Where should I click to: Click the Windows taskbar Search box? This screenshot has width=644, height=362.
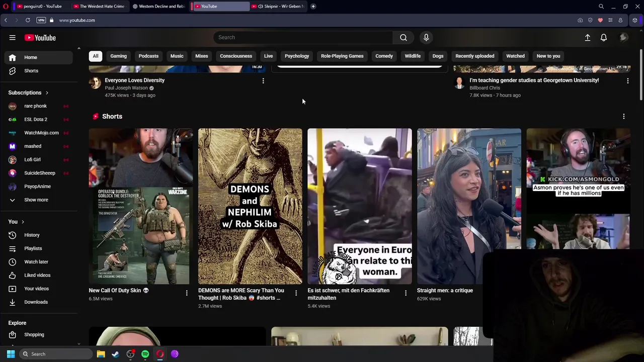click(56, 354)
